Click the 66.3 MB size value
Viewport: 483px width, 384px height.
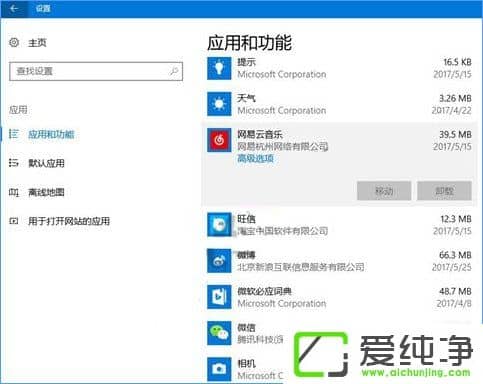(x=455, y=255)
